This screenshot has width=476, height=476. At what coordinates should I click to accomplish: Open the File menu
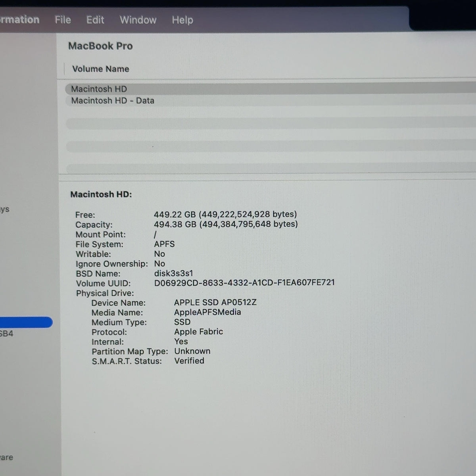63,20
